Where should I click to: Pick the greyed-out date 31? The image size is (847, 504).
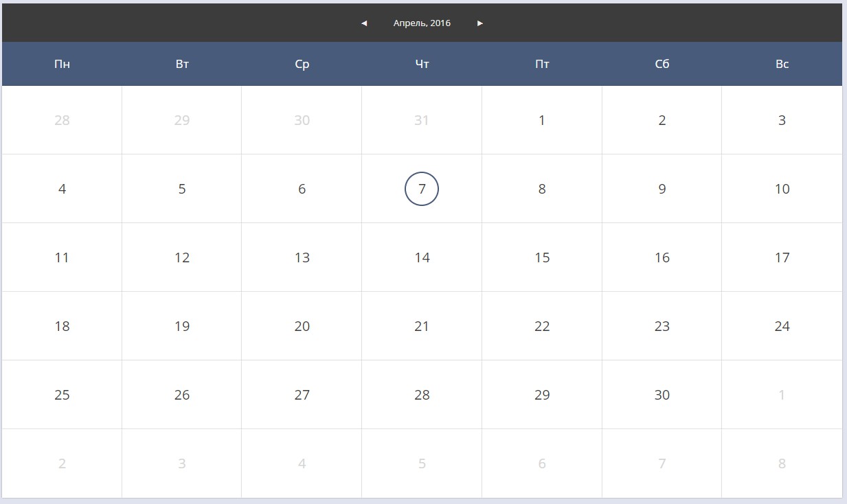422,120
